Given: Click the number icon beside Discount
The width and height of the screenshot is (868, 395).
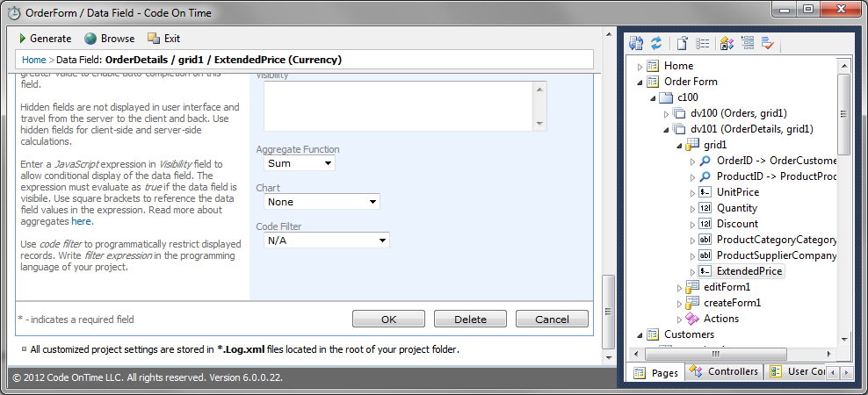Looking at the screenshot, I should [705, 224].
